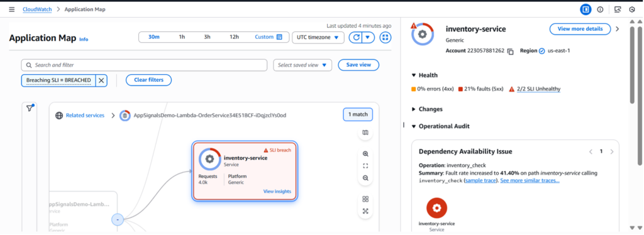The image size is (644, 235).
Task: Open the funnel filter panel icon
Action: [x=30, y=108]
